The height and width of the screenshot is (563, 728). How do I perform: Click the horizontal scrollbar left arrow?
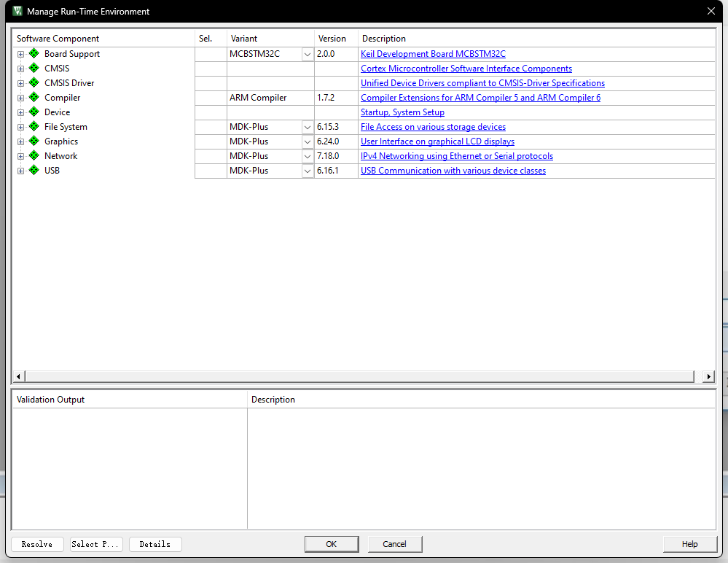click(x=18, y=376)
